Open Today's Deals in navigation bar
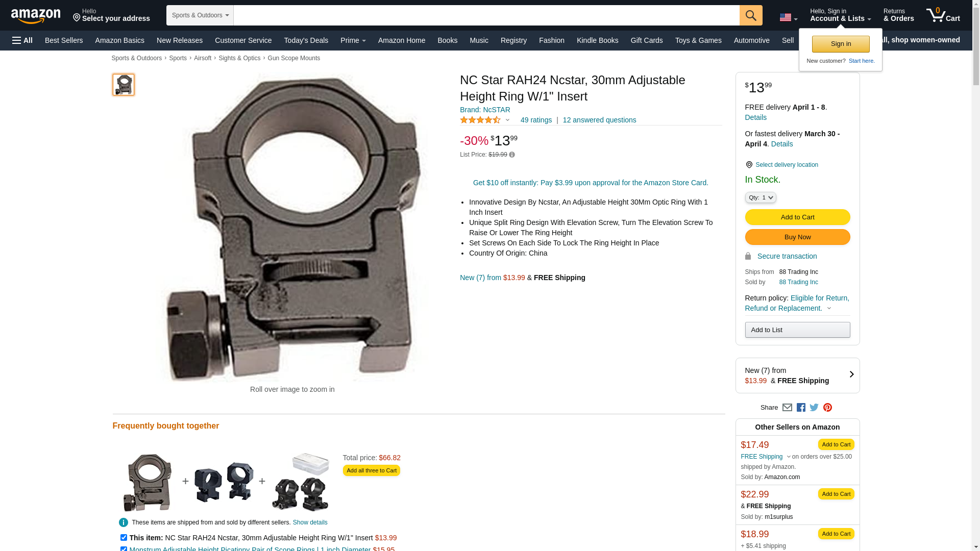Viewport: 980px width, 551px height. (306, 40)
